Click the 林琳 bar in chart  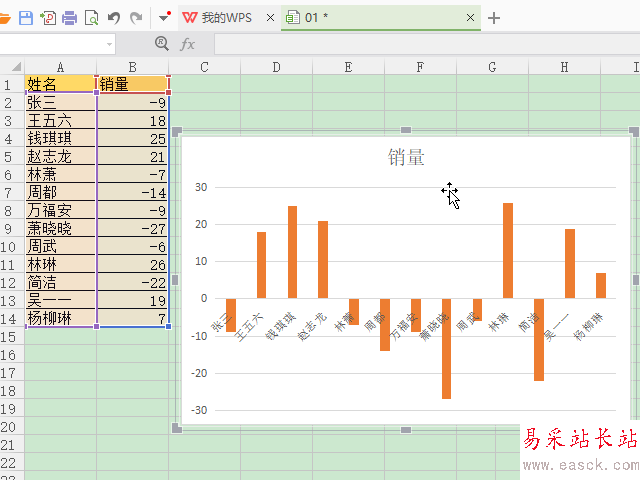[x=508, y=251]
